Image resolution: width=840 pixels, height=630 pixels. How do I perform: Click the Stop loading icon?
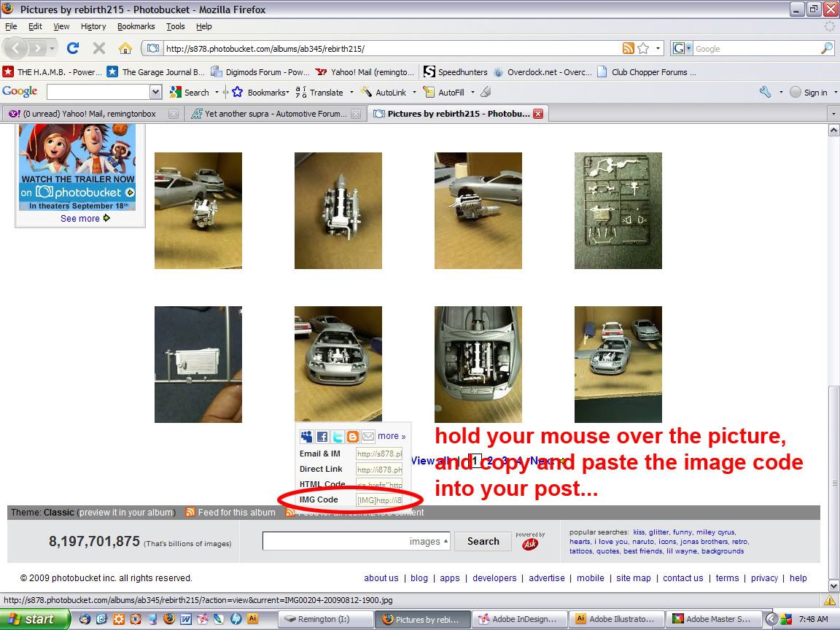pos(99,49)
